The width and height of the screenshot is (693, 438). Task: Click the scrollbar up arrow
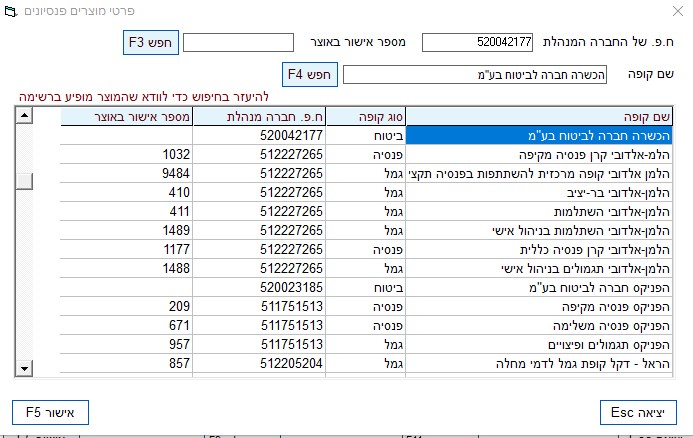tap(24, 116)
